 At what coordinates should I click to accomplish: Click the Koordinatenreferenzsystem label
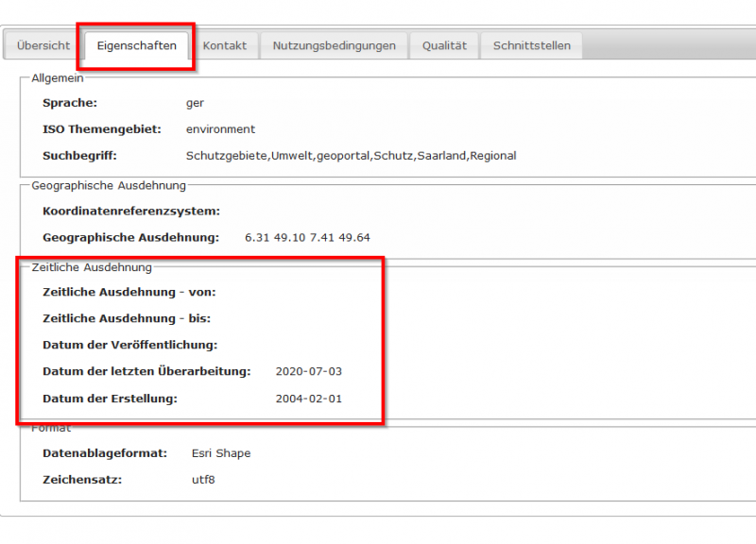[x=131, y=211]
